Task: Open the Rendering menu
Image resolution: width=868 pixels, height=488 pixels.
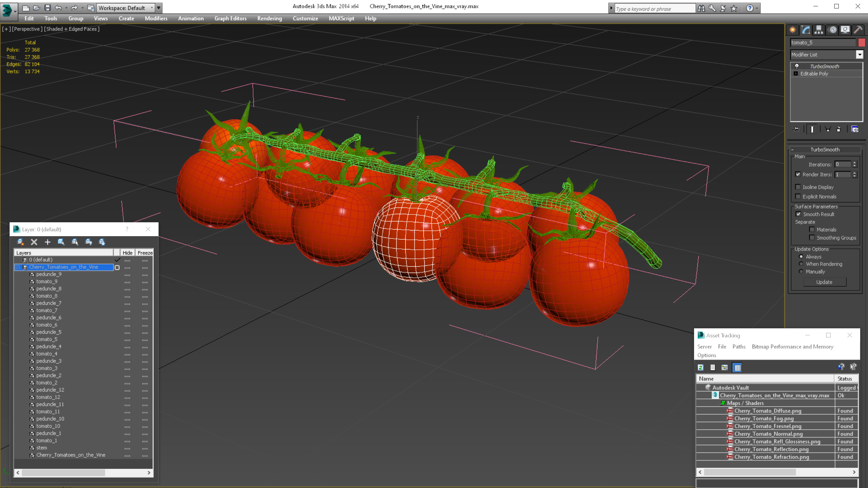Action: (269, 18)
